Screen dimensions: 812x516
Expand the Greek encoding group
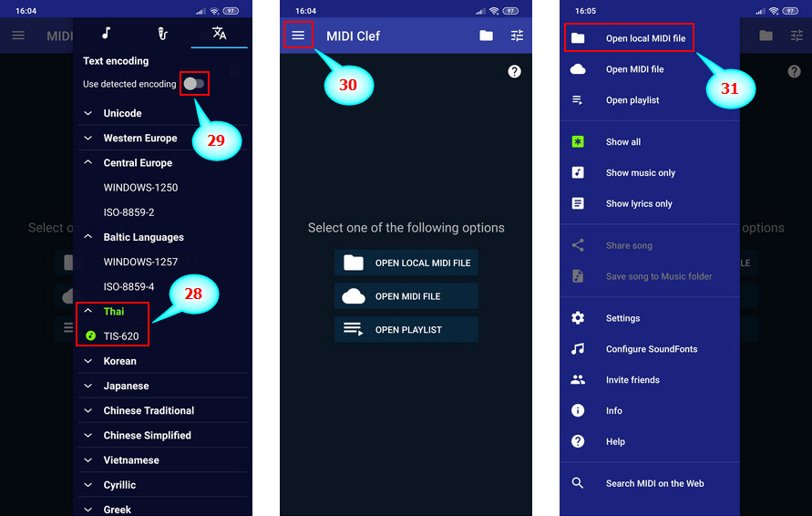(x=162, y=510)
